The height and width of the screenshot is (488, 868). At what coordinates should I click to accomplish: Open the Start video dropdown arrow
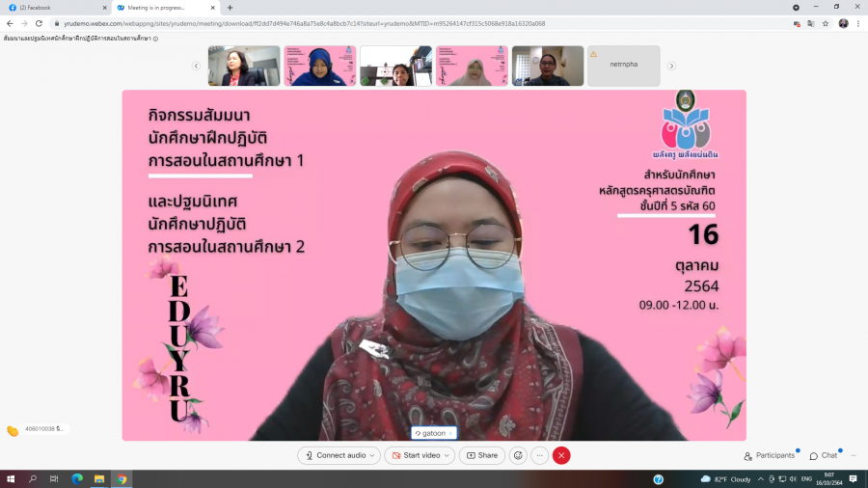(448, 455)
